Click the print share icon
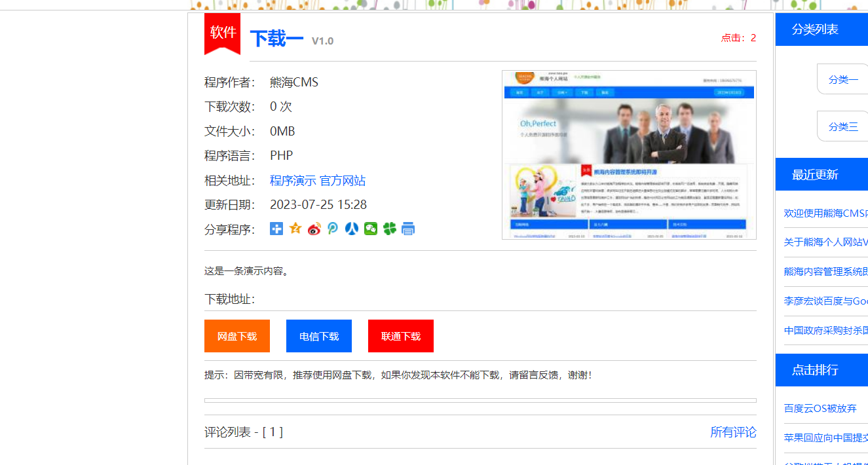This screenshot has width=868, height=465. point(407,229)
